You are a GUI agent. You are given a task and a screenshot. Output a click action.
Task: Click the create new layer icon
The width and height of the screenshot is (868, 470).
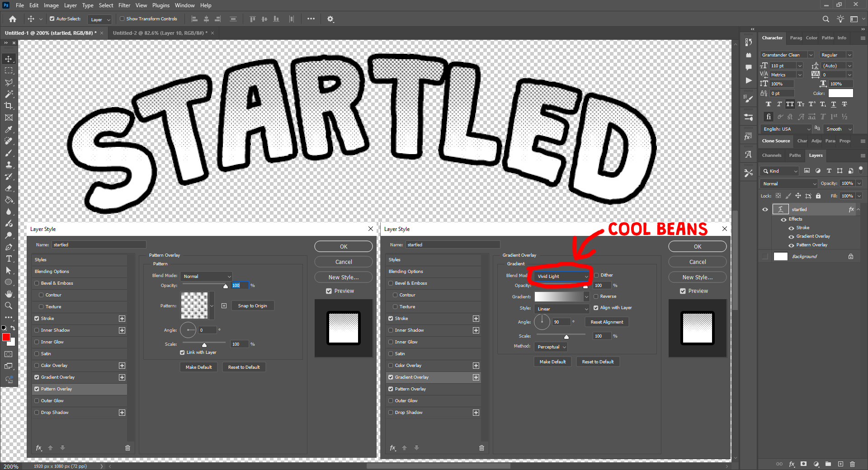coord(840,464)
